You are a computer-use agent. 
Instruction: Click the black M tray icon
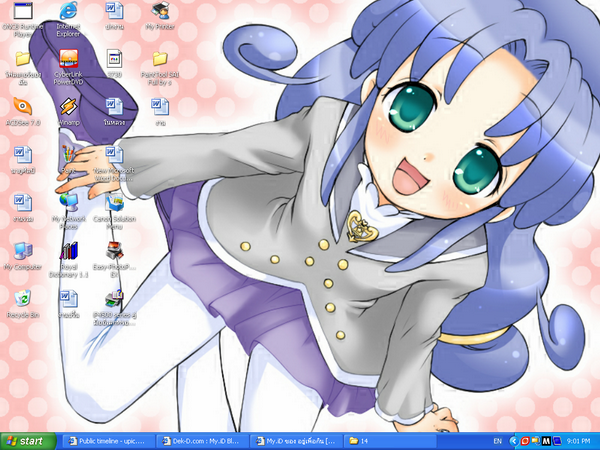tap(546, 441)
